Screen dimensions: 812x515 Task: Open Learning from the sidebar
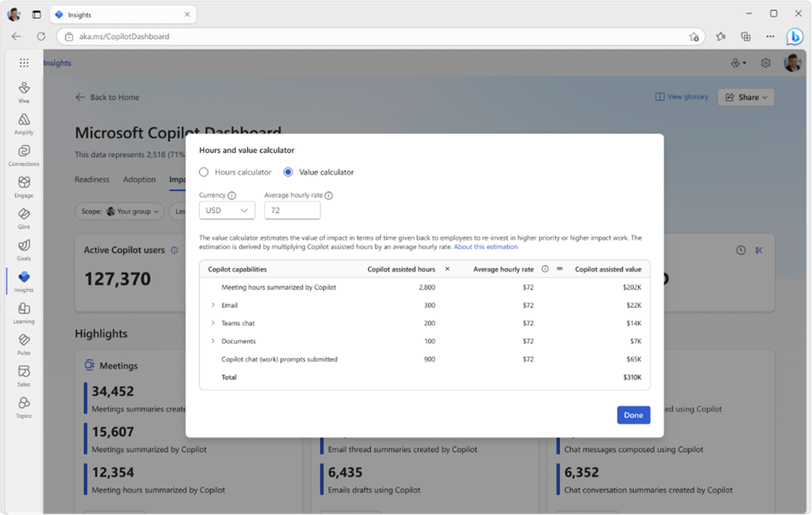pos(24,313)
